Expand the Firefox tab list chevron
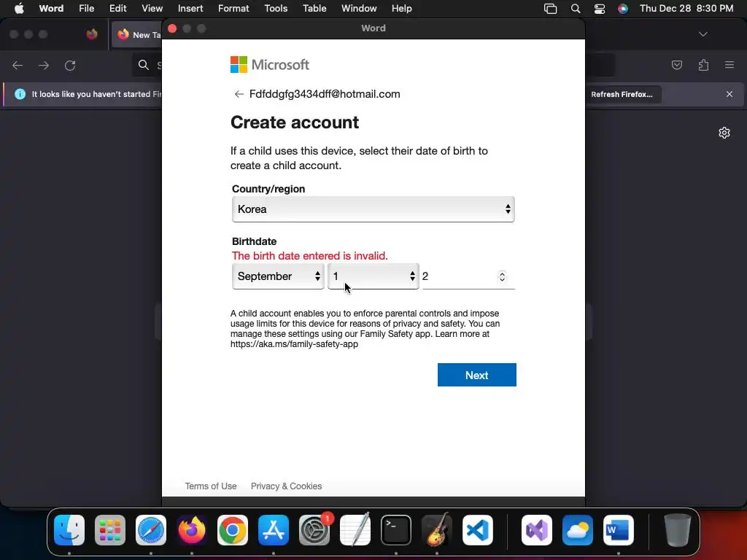Screen dimensions: 747x560 703,34
